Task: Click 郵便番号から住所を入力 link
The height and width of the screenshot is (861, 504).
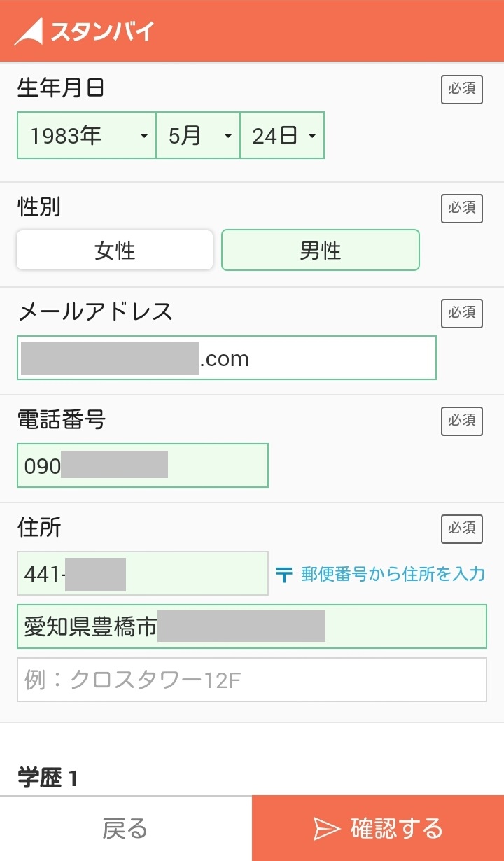Action: coord(393,575)
